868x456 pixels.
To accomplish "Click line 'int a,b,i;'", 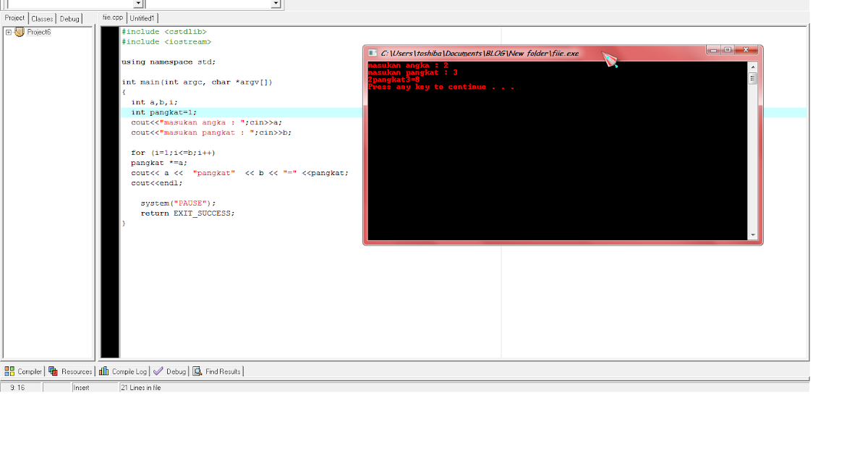I will 154,103.
